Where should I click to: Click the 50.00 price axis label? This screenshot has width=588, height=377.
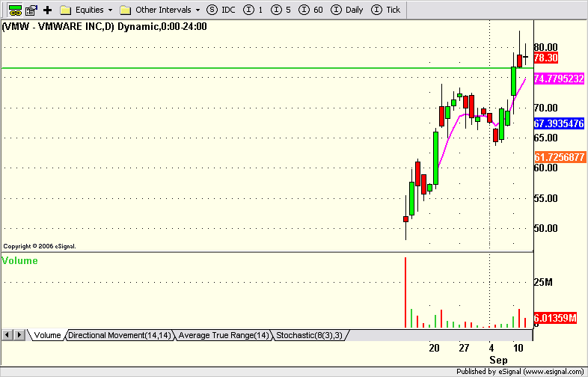click(x=546, y=228)
